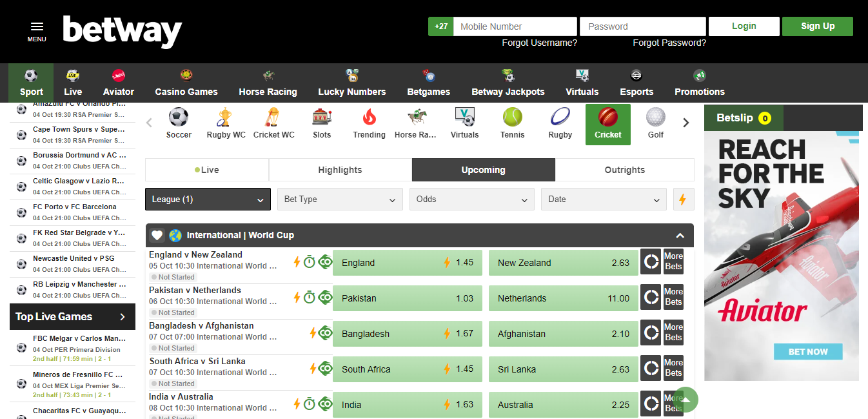Select England odds 1.45
Viewport: 868px width, 419px height.
[408, 263]
